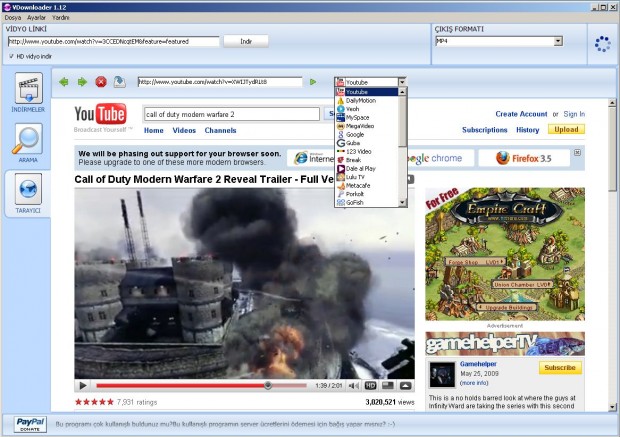620x437 pixels.
Task: Pick MegaVideo from the site list
Action: pos(367,126)
